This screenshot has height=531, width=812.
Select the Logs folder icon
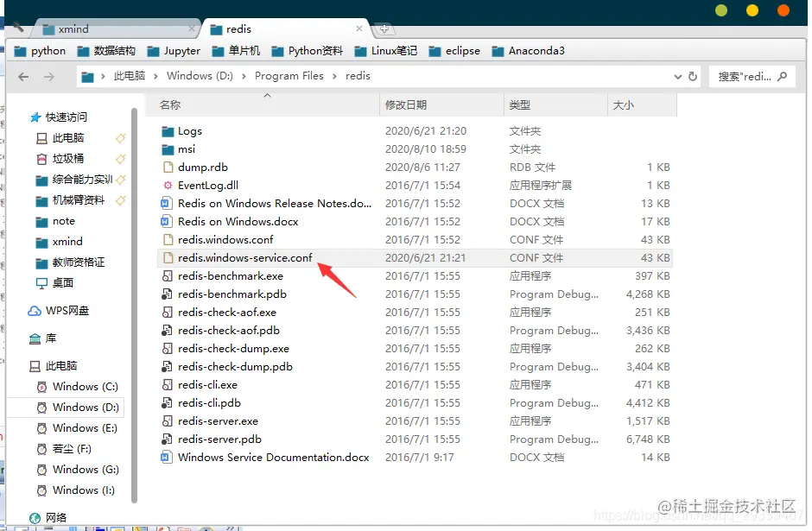coord(168,131)
